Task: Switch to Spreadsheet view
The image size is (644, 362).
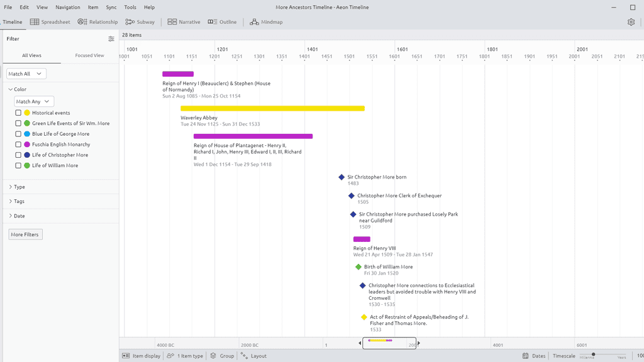Action: click(50, 22)
